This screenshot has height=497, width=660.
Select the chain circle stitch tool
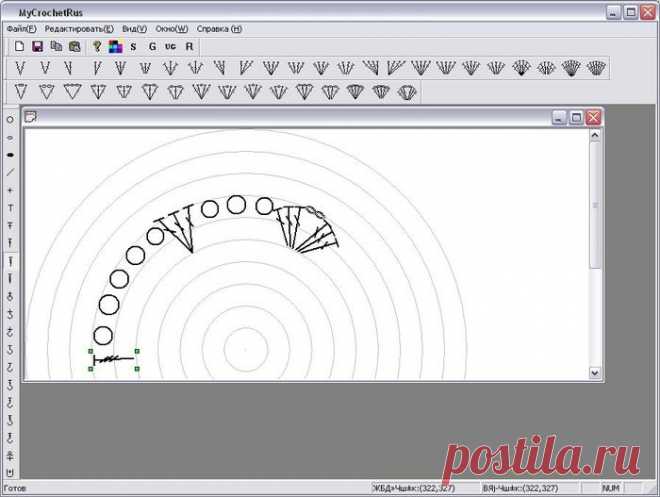(x=10, y=120)
